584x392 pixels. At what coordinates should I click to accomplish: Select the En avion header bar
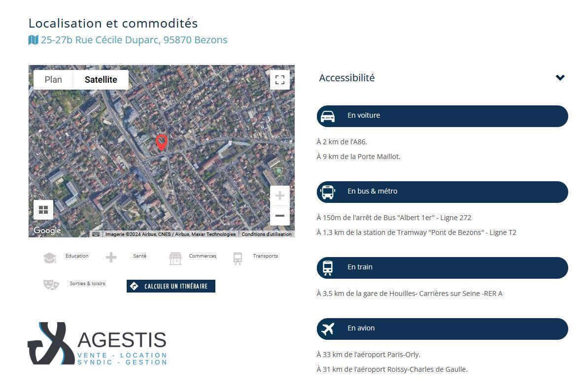click(x=443, y=328)
